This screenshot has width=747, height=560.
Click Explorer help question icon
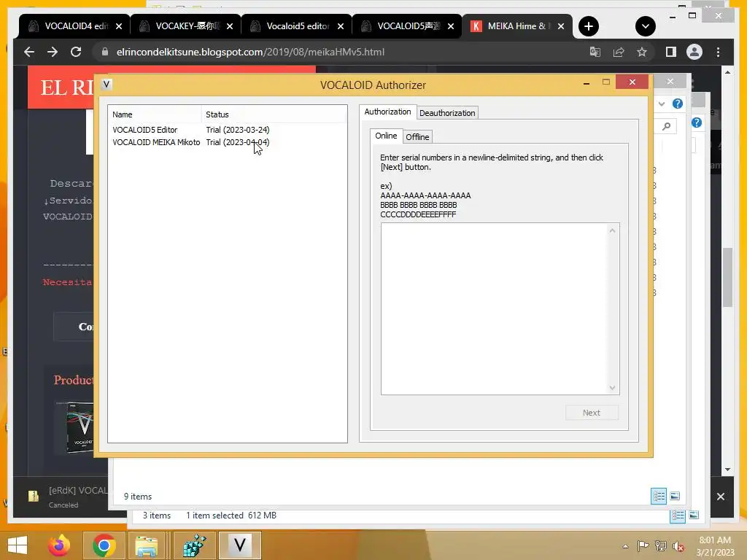pyautogui.click(x=678, y=104)
